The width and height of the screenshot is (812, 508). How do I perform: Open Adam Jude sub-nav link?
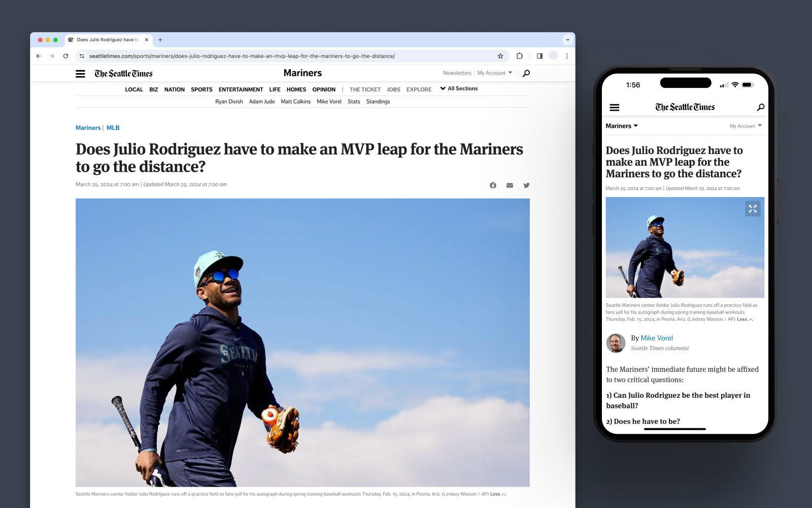point(262,102)
